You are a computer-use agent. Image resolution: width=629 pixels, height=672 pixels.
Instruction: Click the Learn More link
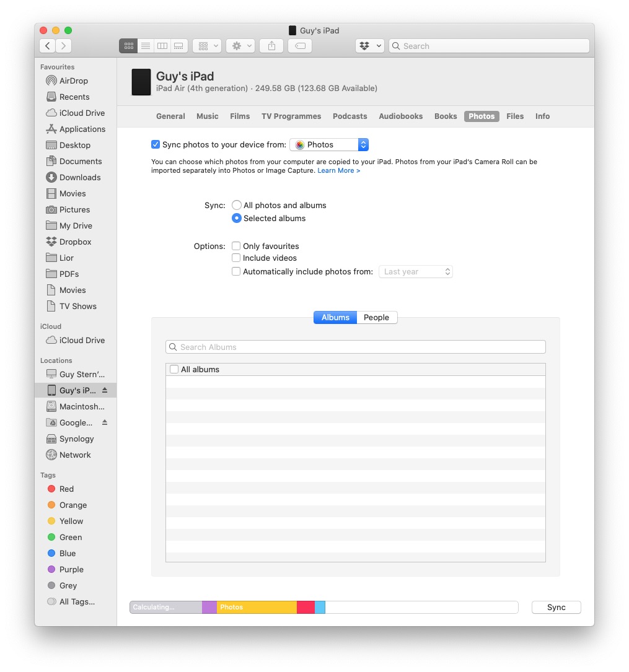(x=338, y=170)
